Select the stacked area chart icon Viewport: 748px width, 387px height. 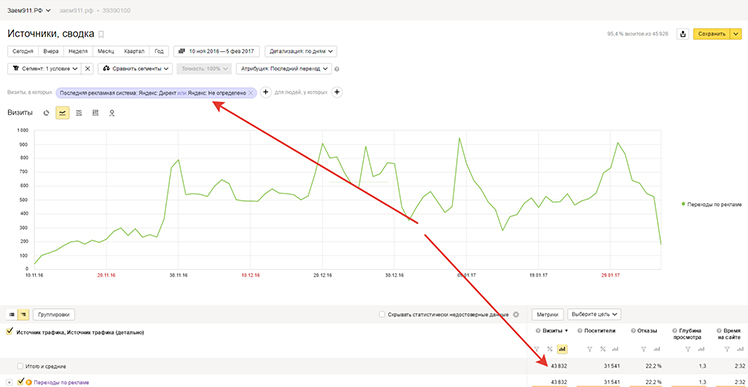(x=79, y=113)
